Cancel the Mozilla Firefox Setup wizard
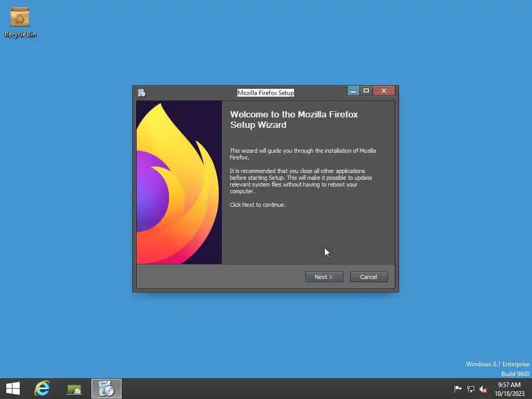 click(369, 277)
